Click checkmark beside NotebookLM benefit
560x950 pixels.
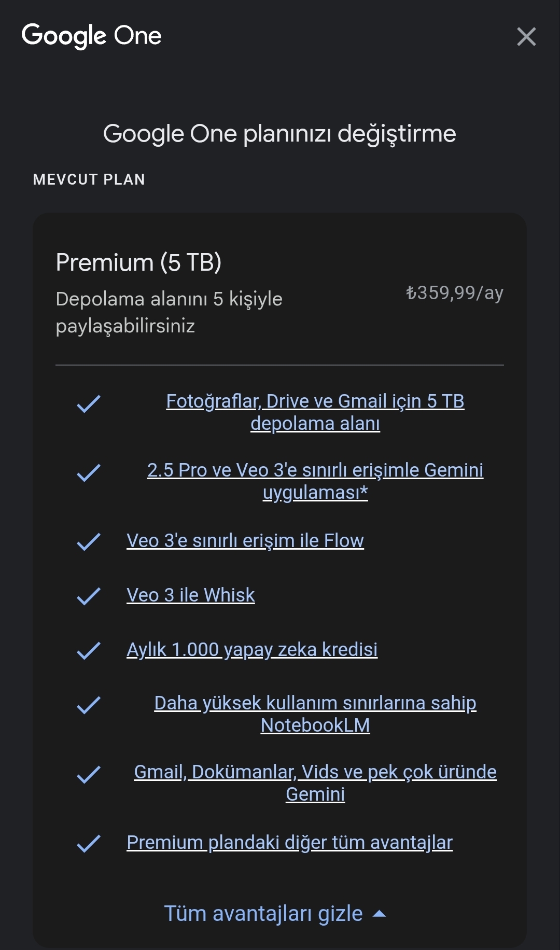coord(89,705)
